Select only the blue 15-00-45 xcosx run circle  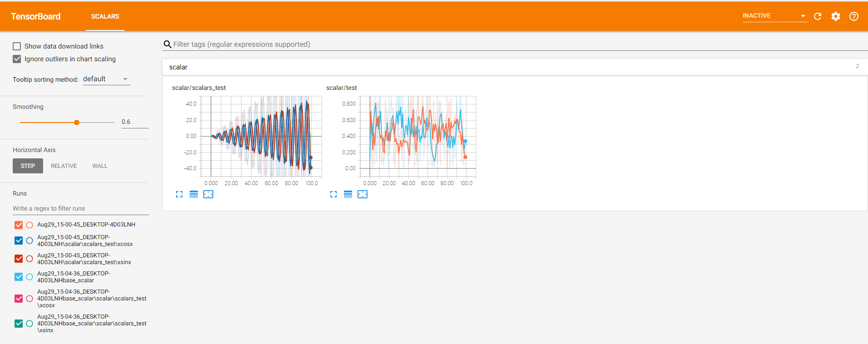[29, 241]
